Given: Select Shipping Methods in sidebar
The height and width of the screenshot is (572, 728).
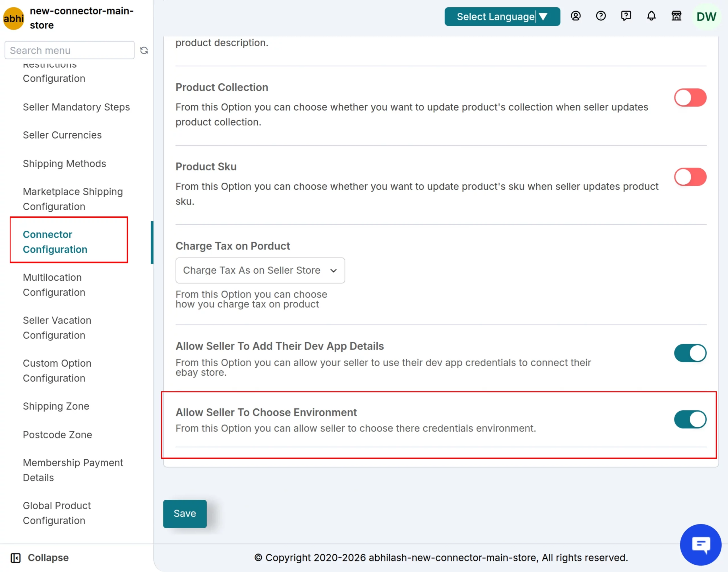Looking at the screenshot, I should click(64, 164).
